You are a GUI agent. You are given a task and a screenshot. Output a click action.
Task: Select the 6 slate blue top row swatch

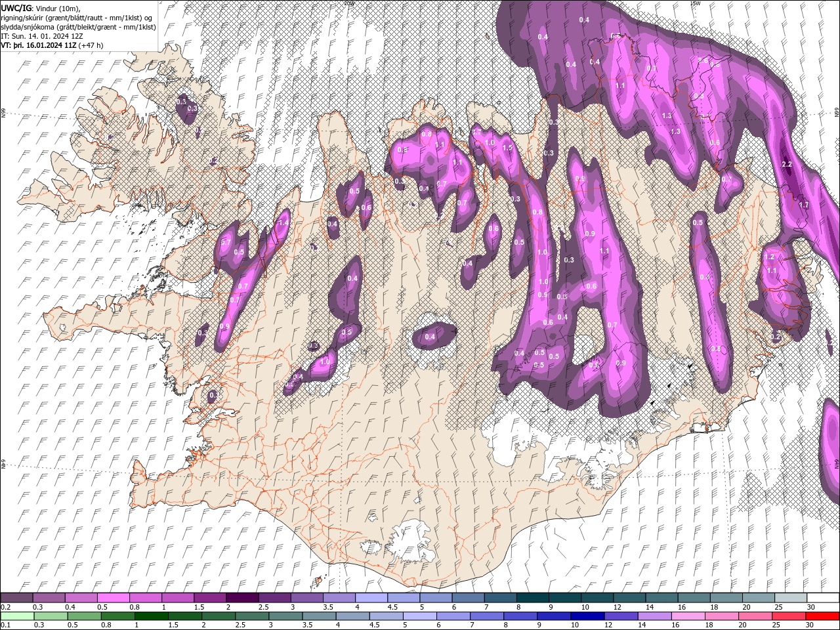coord(467,598)
